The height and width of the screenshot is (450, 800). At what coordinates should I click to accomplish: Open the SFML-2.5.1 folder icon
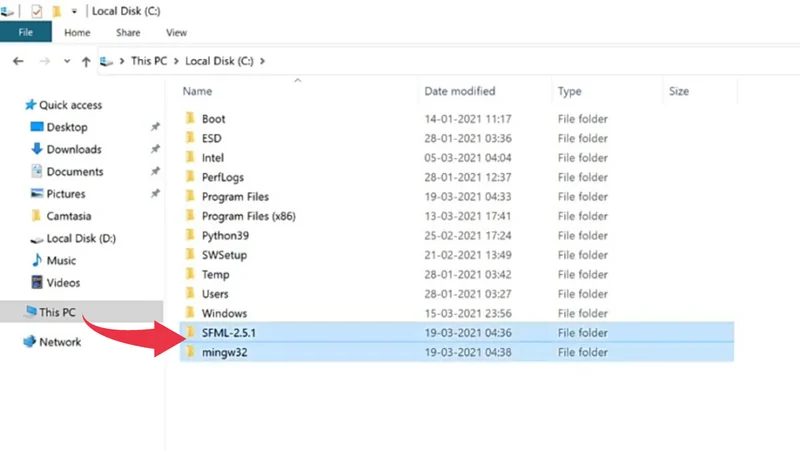[x=189, y=333]
